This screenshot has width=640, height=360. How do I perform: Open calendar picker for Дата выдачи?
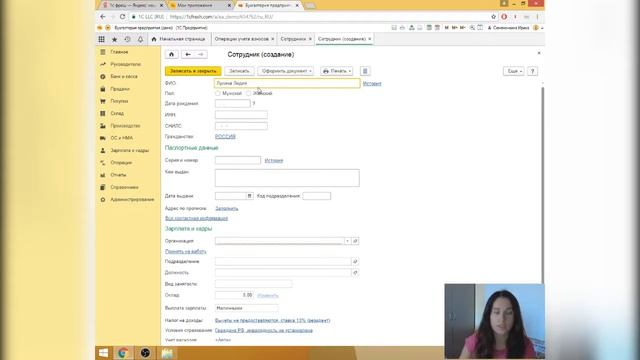coord(250,196)
